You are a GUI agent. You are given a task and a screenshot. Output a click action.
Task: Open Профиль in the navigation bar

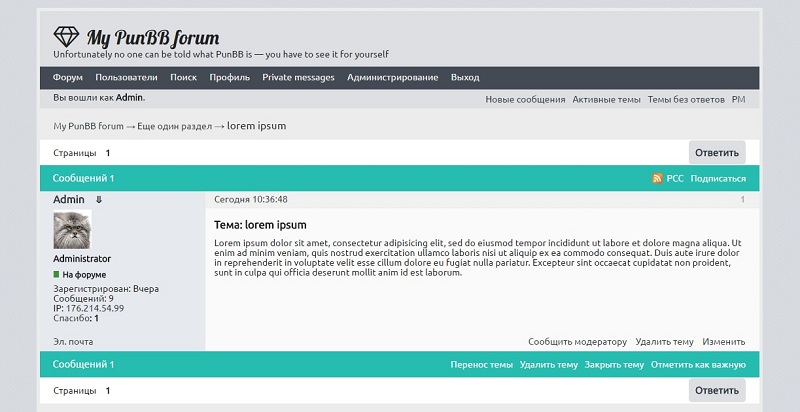230,78
